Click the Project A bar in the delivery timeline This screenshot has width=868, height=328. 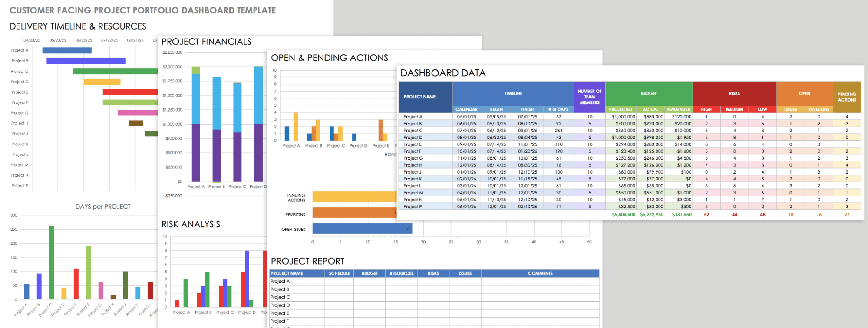coord(67,50)
